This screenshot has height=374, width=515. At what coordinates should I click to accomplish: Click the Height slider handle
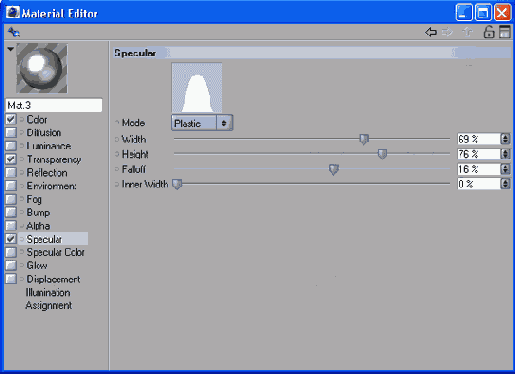pos(382,154)
